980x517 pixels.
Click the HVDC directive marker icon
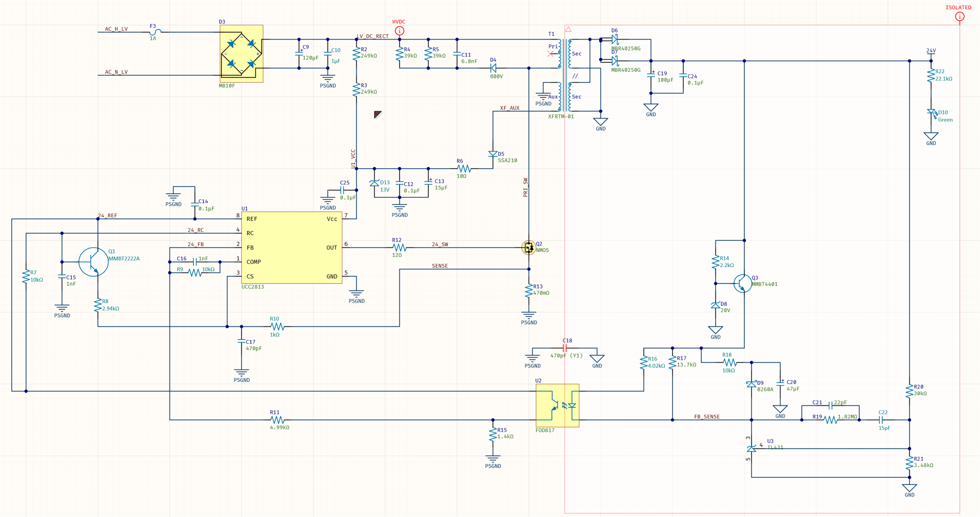(x=399, y=31)
